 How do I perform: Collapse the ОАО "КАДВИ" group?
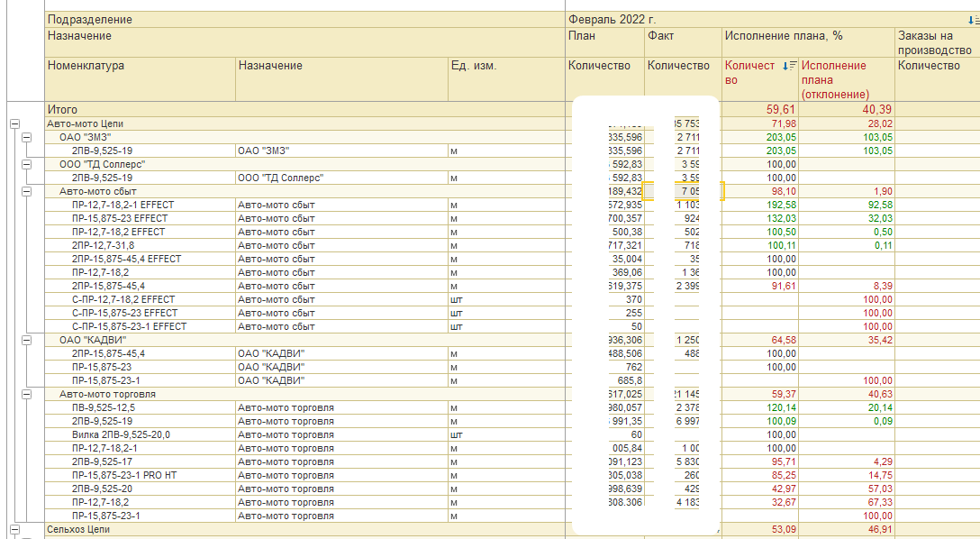[26, 340]
